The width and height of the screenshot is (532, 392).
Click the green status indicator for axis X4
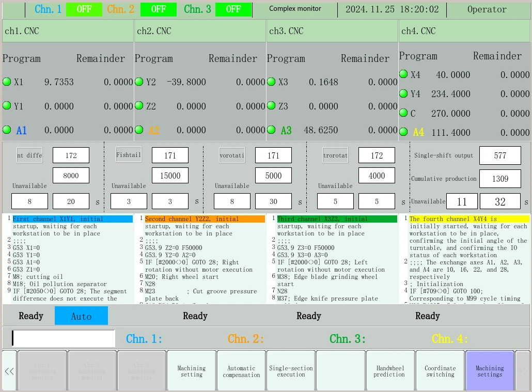pyautogui.click(x=403, y=74)
